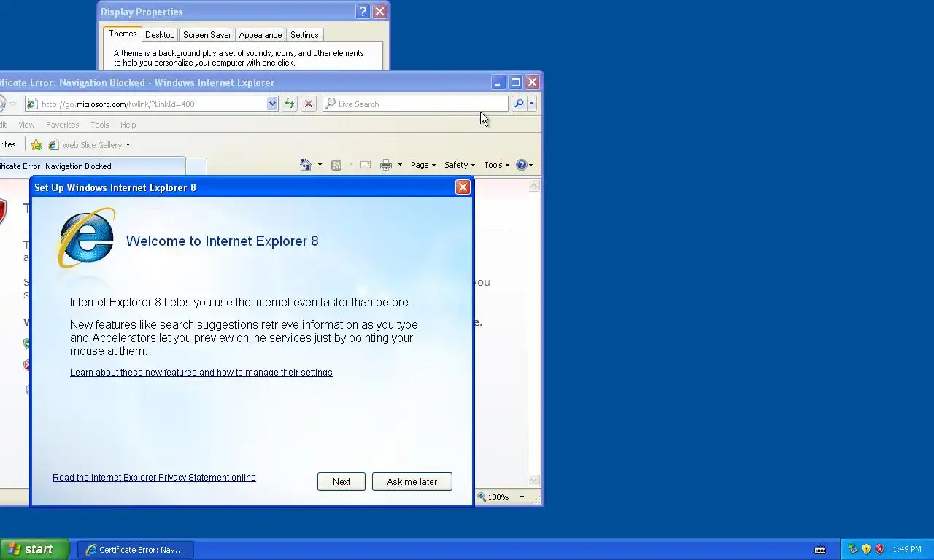Close the Display Properties window

tap(379, 12)
